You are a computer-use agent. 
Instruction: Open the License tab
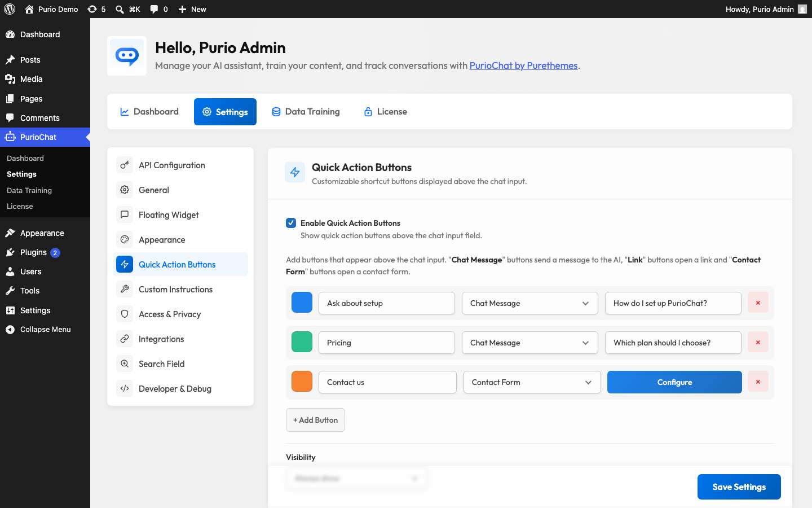385,112
